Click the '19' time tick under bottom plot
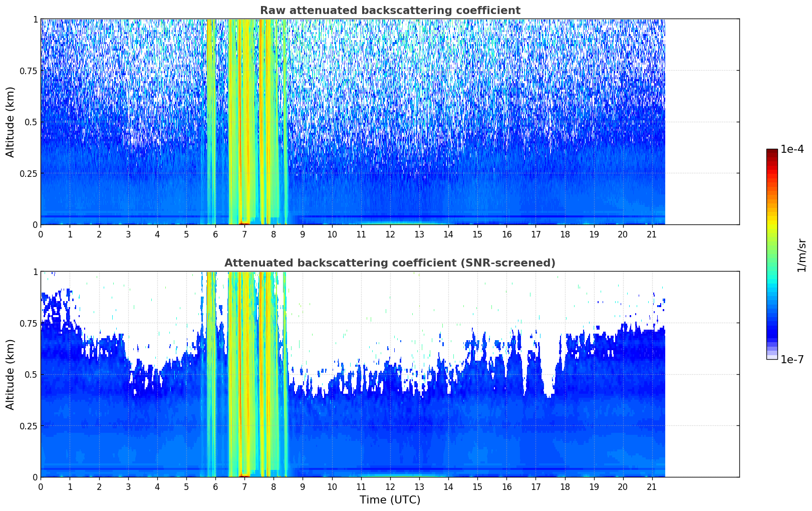The height and width of the screenshot is (511, 812). [x=594, y=487]
